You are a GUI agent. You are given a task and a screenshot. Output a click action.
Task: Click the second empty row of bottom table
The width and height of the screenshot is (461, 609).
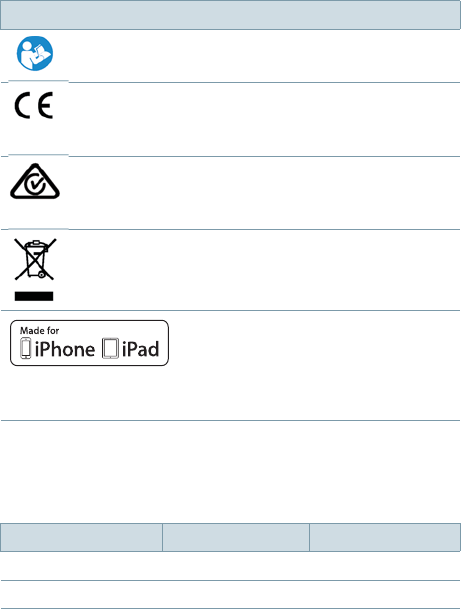[230, 595]
